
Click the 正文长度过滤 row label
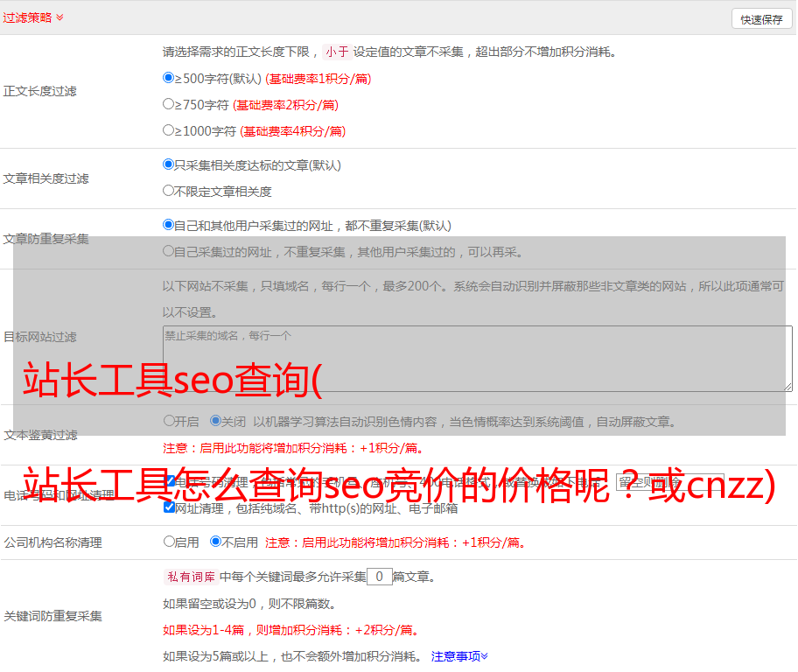pos(39,91)
